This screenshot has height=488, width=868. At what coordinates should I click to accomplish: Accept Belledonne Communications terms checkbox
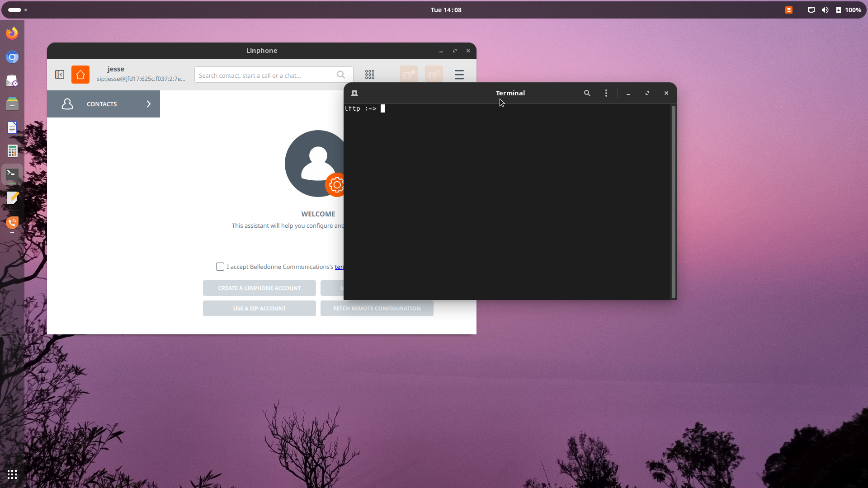click(220, 267)
